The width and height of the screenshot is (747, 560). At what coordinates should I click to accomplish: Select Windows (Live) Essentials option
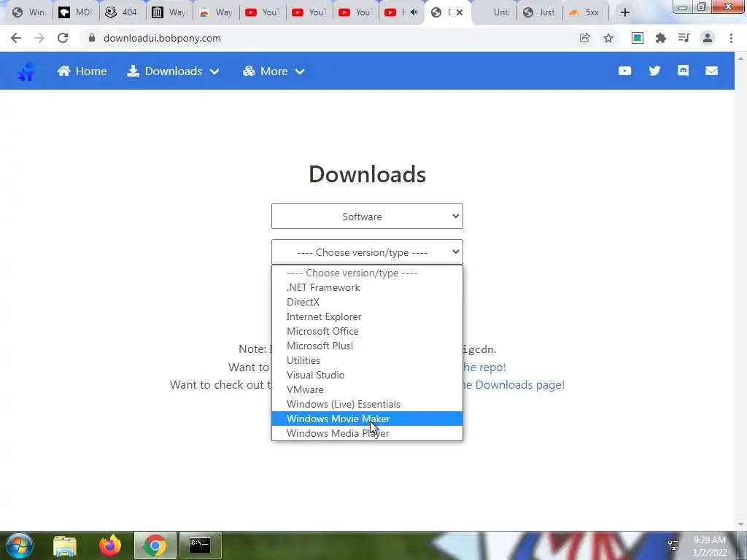[367, 404]
